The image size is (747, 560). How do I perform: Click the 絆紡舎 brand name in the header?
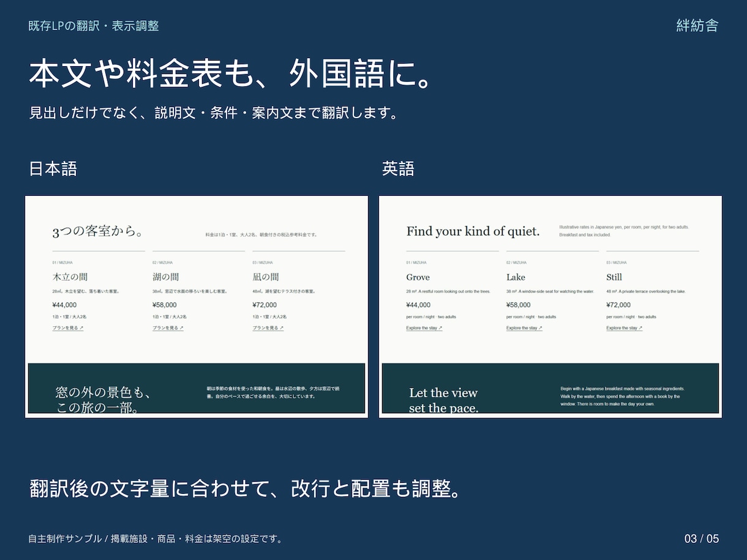(697, 26)
